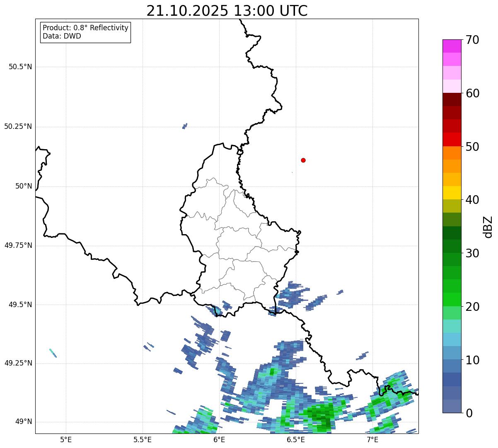Click the 0 tick on the colorbar

(x=469, y=413)
